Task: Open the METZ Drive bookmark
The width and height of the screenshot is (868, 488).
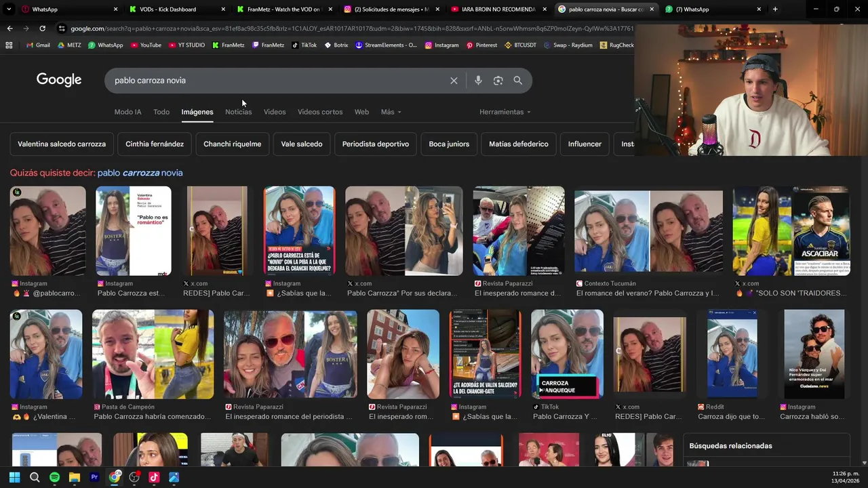Action: pos(69,45)
